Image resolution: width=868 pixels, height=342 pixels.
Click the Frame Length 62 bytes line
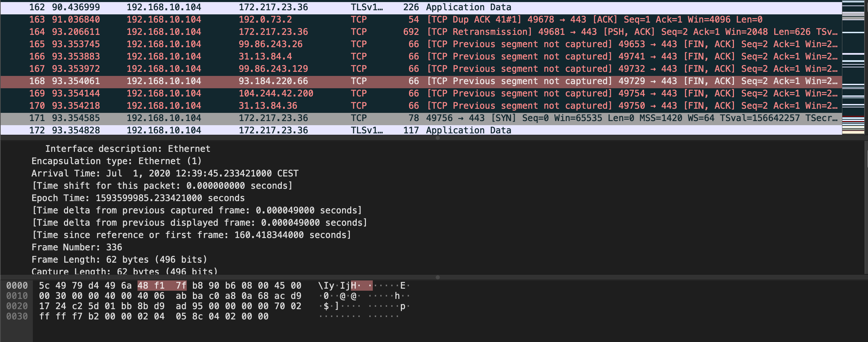click(120, 259)
